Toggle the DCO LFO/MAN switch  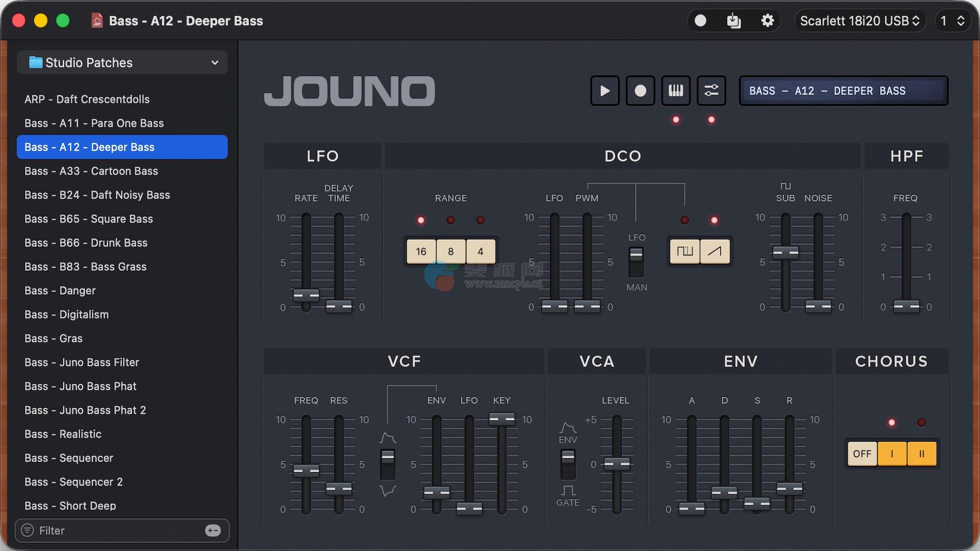click(x=636, y=262)
